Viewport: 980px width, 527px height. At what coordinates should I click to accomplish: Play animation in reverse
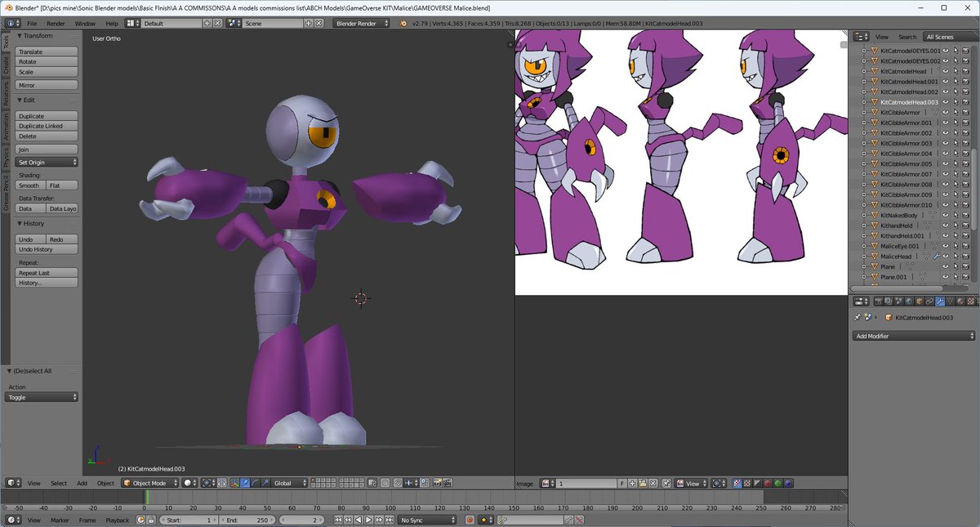tap(359, 520)
